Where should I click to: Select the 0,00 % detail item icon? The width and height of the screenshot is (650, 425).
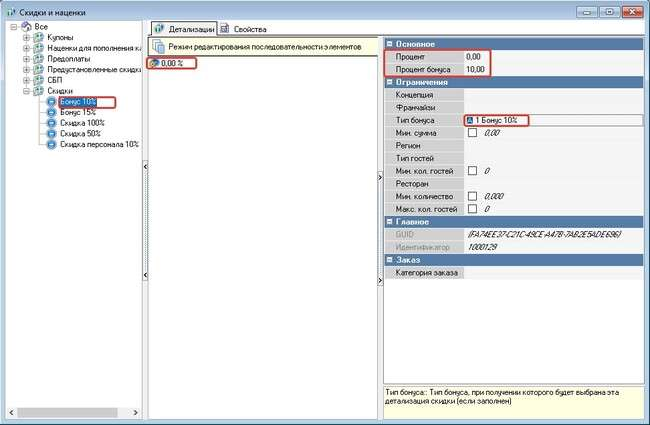[154, 63]
